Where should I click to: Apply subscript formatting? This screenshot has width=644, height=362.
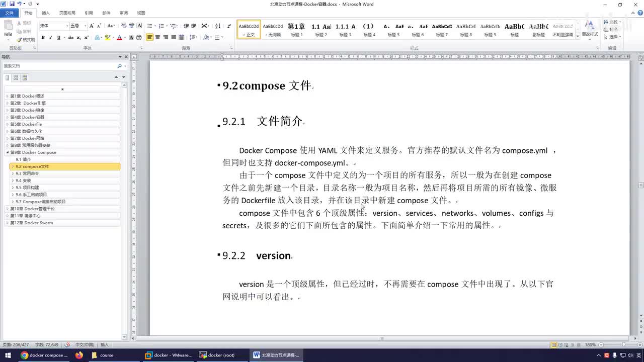(x=78, y=38)
